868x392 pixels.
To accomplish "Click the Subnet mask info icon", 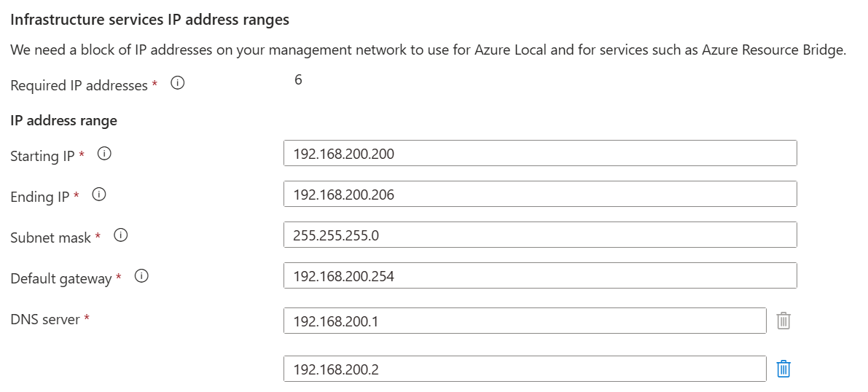I will click(121, 235).
